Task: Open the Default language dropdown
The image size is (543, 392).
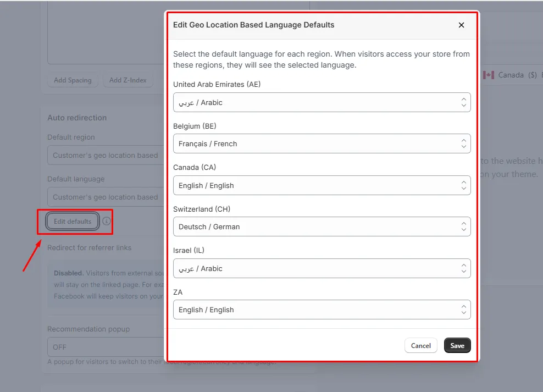Action: click(106, 197)
